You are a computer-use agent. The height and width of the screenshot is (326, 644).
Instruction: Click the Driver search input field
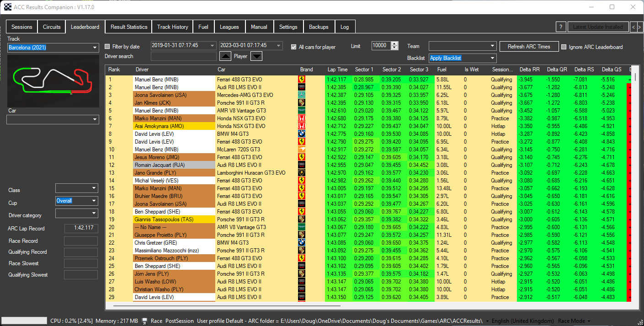183,56
